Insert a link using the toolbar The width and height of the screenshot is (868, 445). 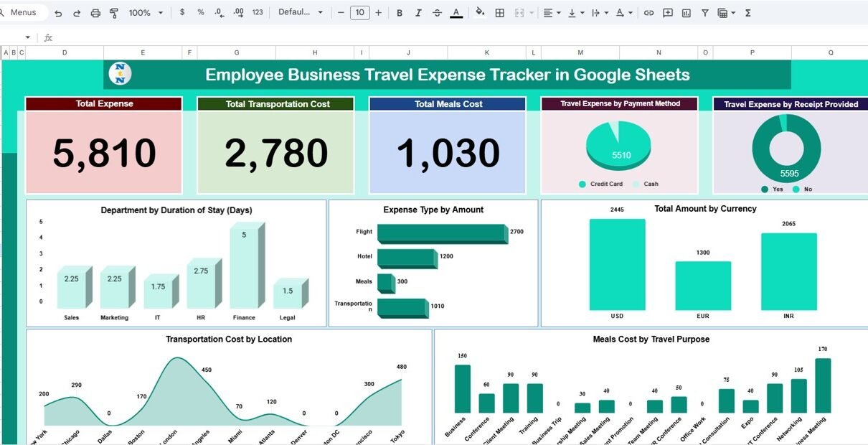[648, 13]
